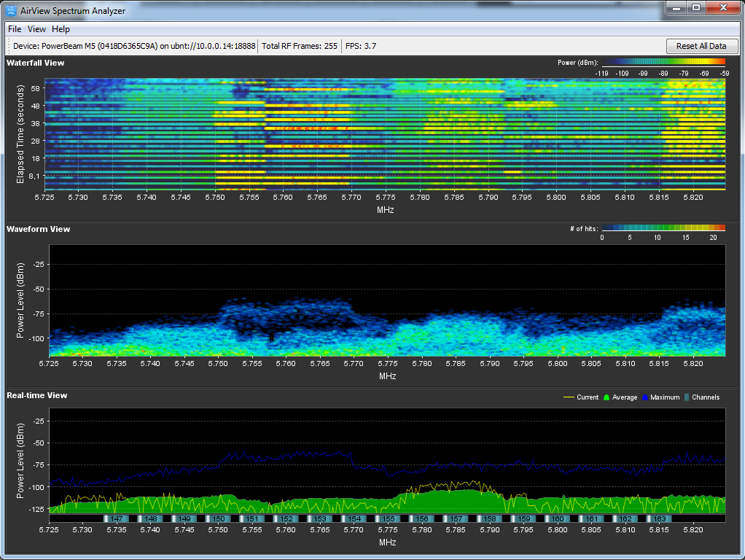Screen dimensions: 745x560
Task: Click the Power (dBm) color scale bar
Action: tap(663, 63)
